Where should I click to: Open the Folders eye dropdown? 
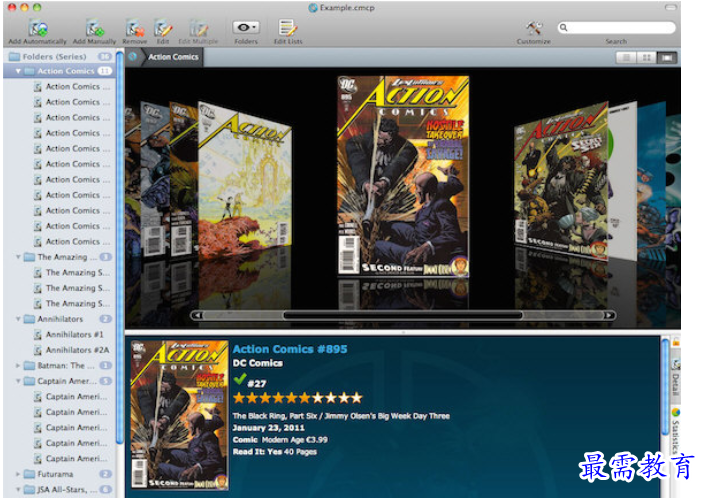(x=246, y=28)
